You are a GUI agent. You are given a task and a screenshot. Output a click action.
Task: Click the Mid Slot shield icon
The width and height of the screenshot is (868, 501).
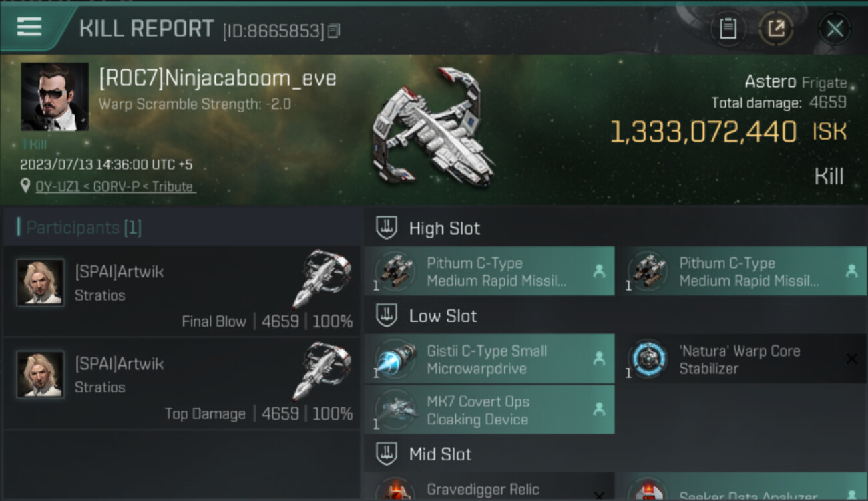point(387,454)
